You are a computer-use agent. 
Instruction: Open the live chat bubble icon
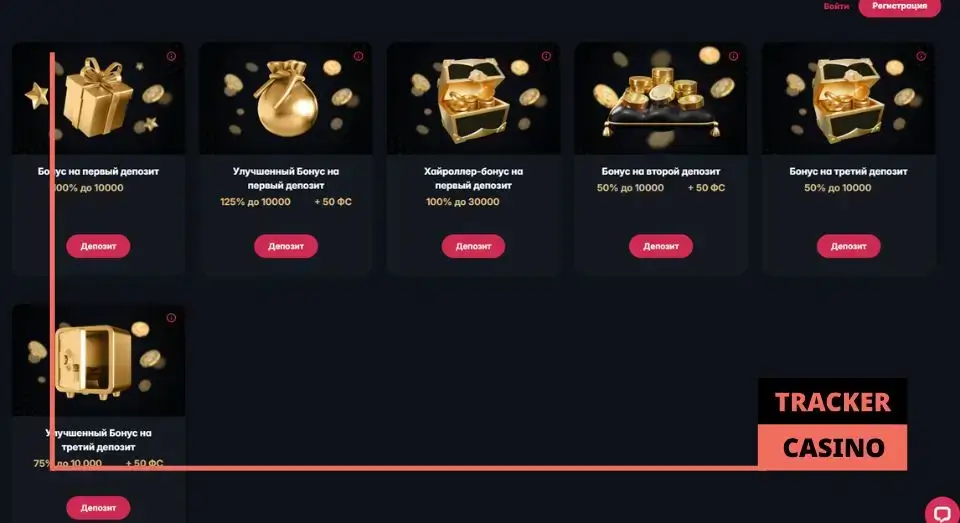[943, 512]
